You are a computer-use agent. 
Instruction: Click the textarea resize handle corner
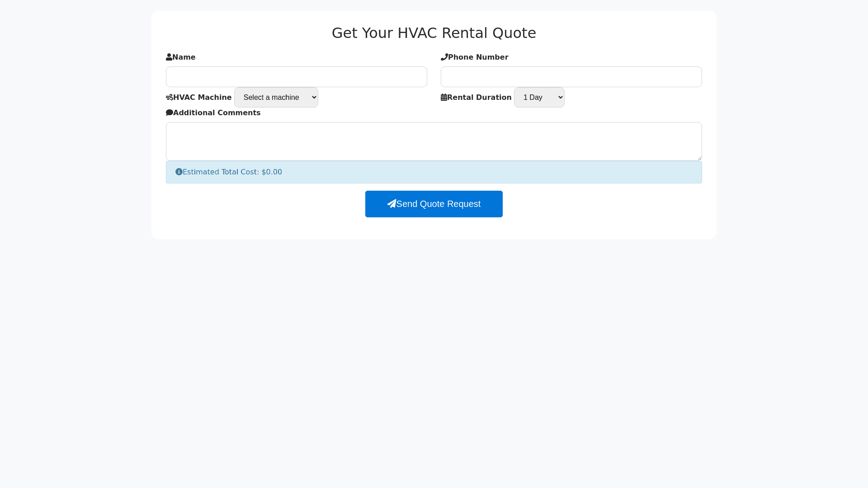click(x=699, y=158)
